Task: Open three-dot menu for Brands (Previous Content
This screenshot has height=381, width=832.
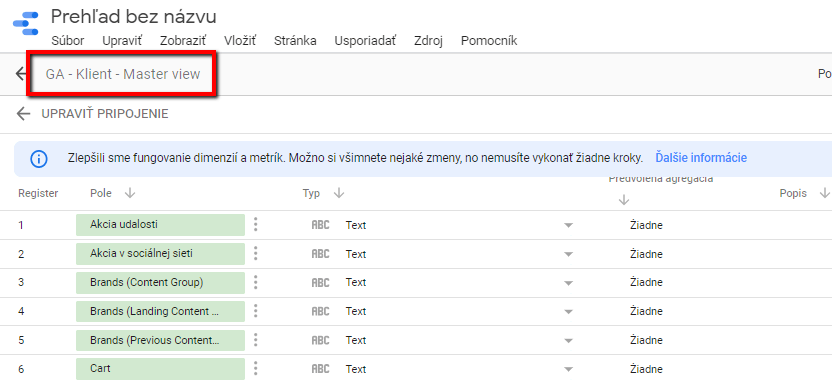Action: (x=256, y=340)
